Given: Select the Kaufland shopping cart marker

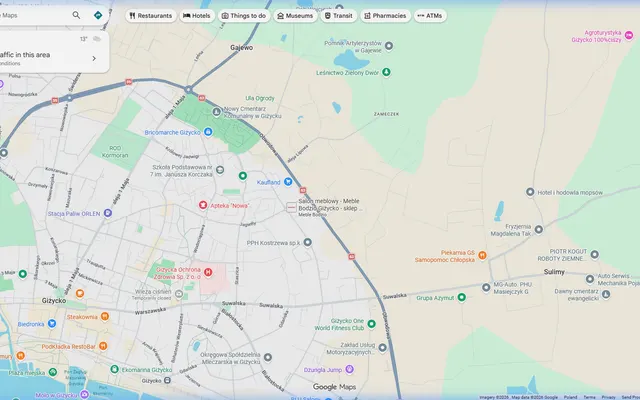Looking at the screenshot, I should pyautogui.click(x=288, y=182).
